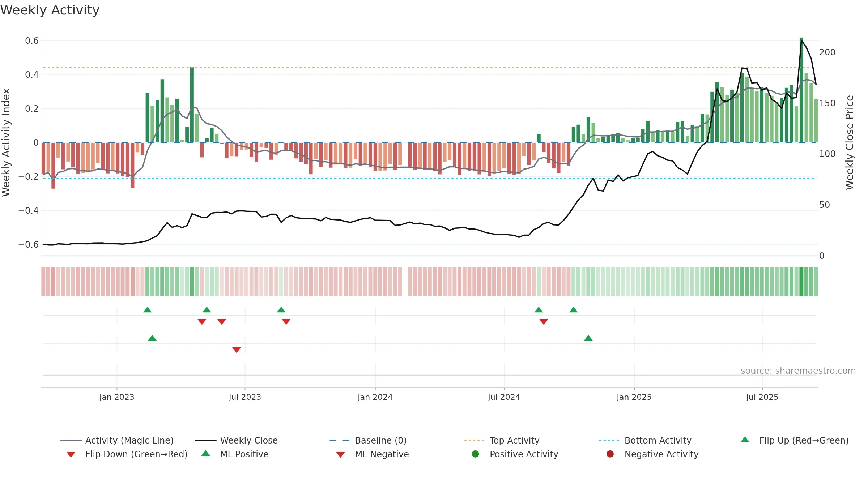Click the flip-up marker after Jul 2023
868x488 pixels.
click(x=281, y=310)
